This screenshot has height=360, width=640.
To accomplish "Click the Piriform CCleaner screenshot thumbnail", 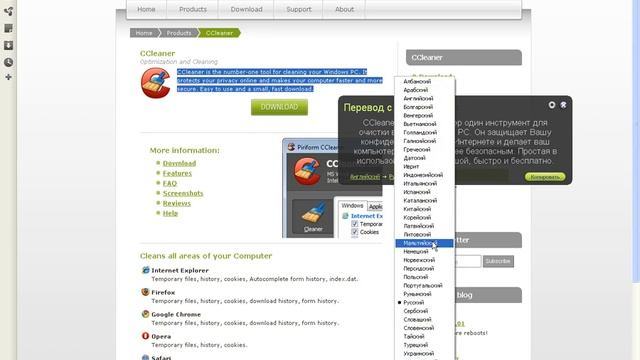I will coord(333,188).
